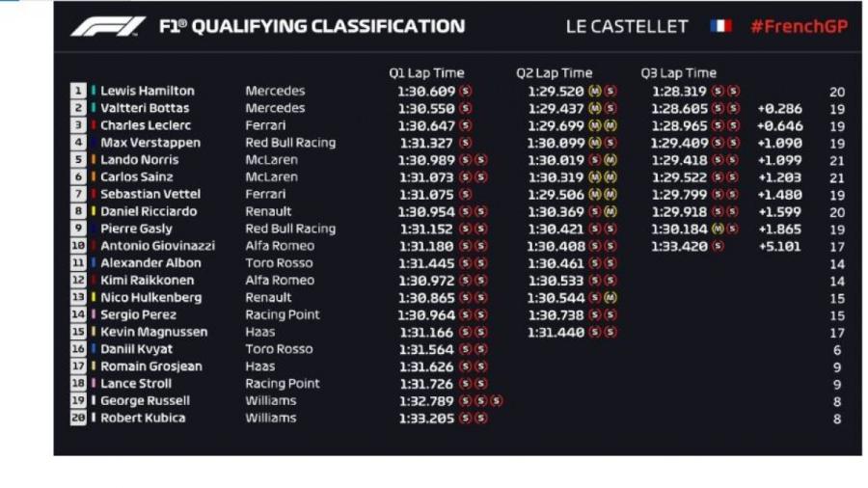Click the F1 logo in the header
Image resolution: width=868 pixels, height=488 pixels.
pos(108,26)
